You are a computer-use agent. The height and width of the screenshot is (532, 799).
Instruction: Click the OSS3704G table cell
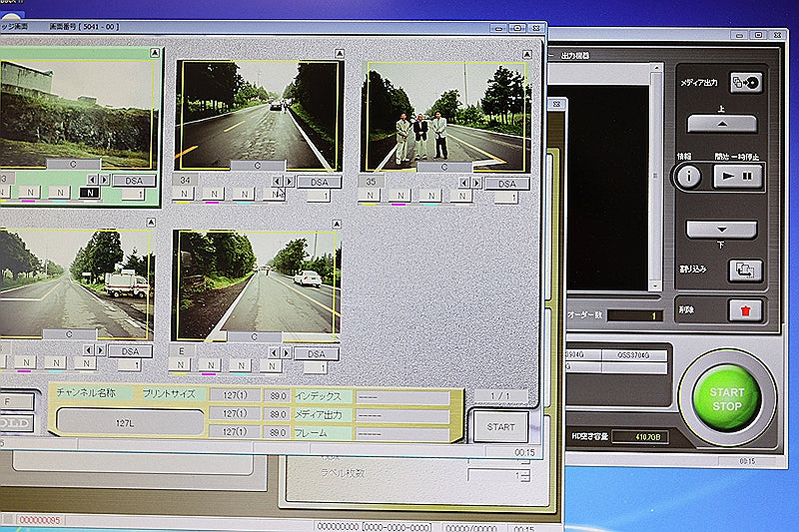point(634,355)
